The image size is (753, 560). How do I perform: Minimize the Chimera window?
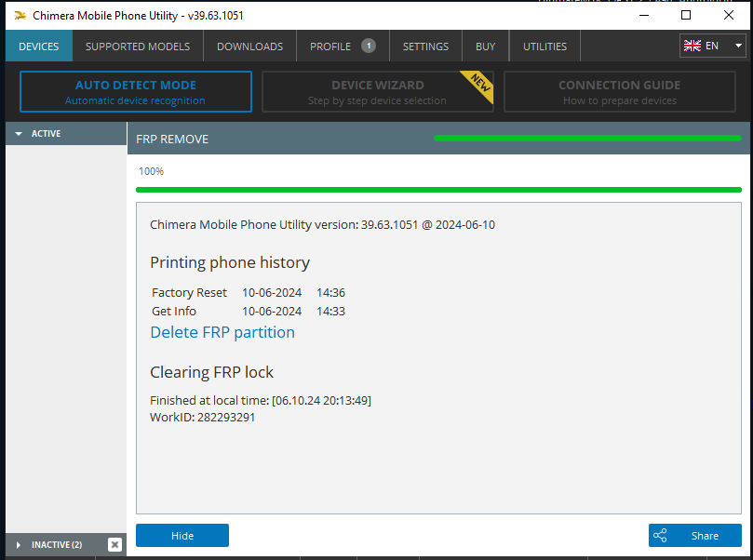click(644, 16)
